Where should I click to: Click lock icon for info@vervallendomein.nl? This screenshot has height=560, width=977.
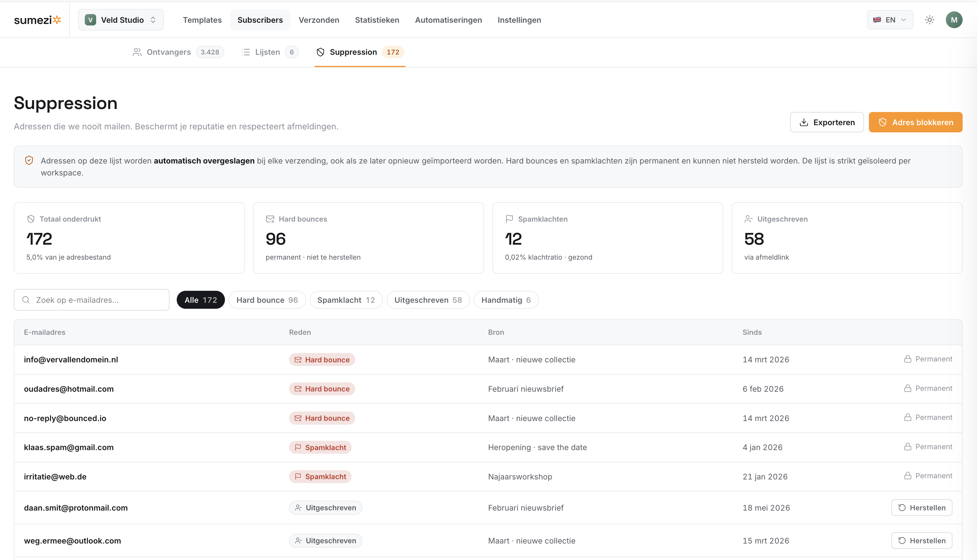coord(908,359)
